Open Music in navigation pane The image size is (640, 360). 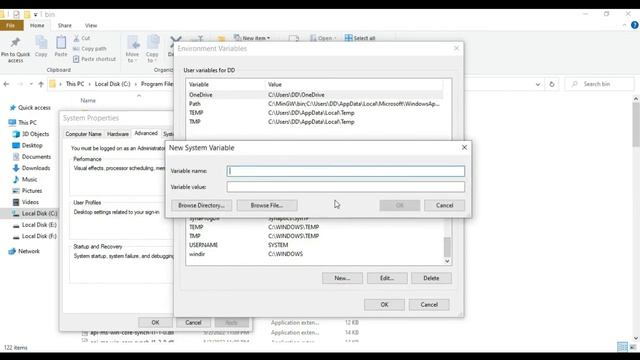[25, 179]
